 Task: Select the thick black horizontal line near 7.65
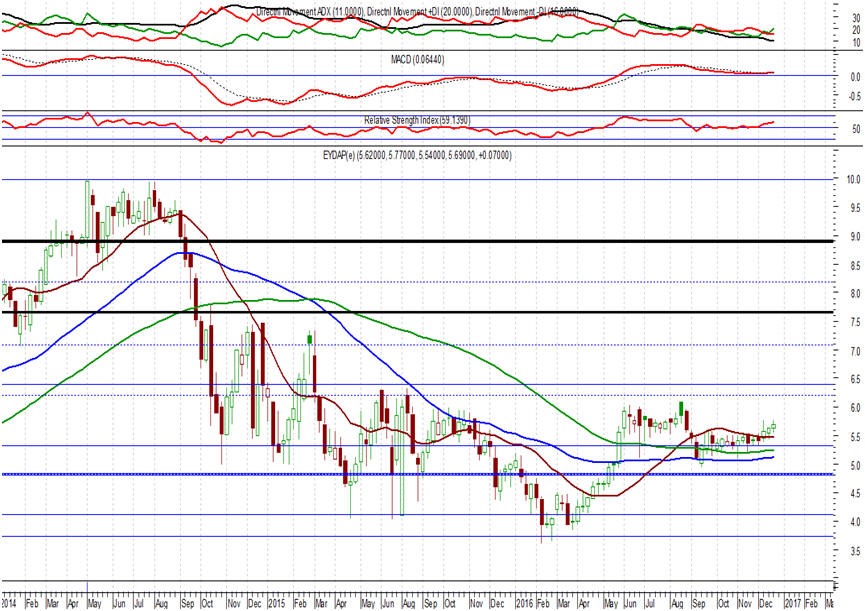[x=417, y=312]
